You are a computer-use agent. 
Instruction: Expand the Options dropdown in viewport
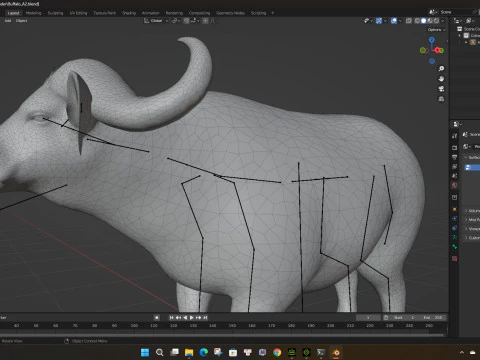(436, 30)
